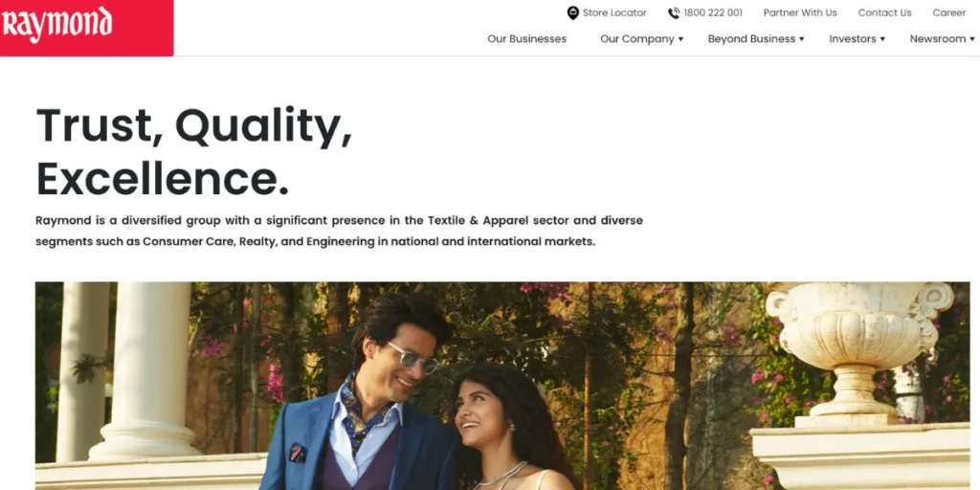The width and height of the screenshot is (980, 490).
Task: Open the Career link
Action: pos(948,12)
